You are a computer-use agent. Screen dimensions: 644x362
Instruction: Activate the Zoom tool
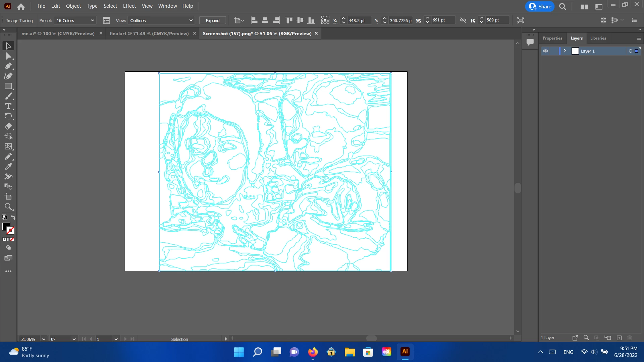(x=8, y=207)
